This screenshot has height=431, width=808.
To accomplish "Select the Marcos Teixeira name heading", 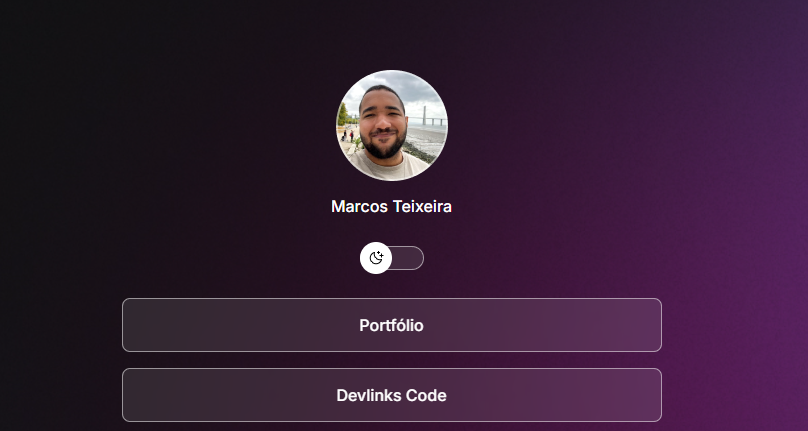I will (x=392, y=206).
